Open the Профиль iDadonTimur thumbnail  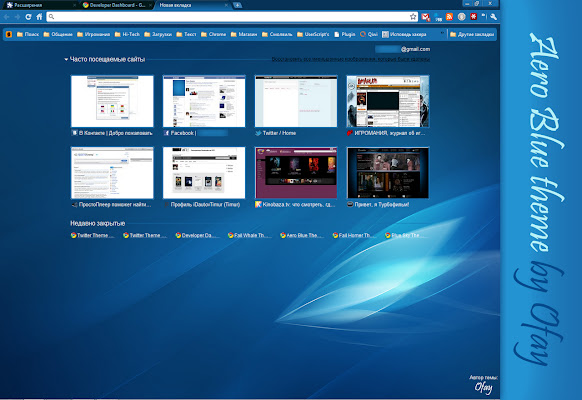[x=204, y=173]
